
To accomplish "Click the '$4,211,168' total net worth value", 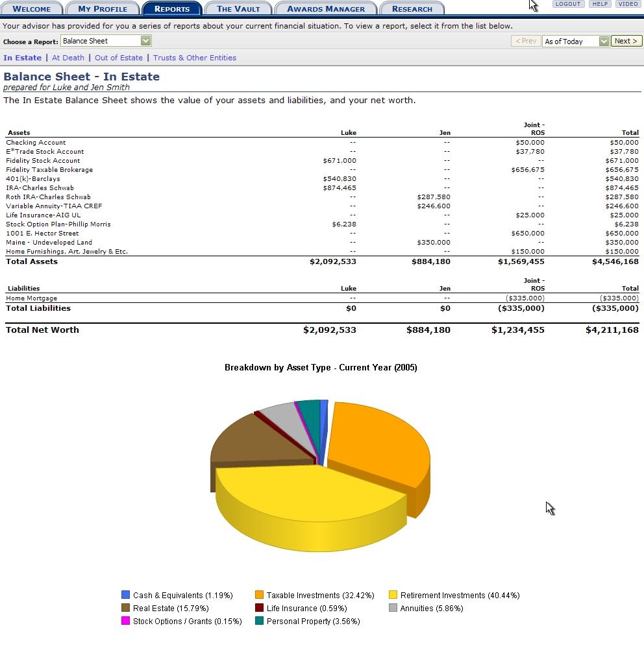I will (x=612, y=330).
